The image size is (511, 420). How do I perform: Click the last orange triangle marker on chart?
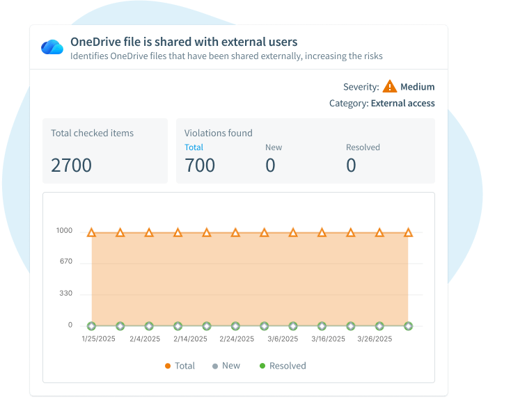click(409, 232)
